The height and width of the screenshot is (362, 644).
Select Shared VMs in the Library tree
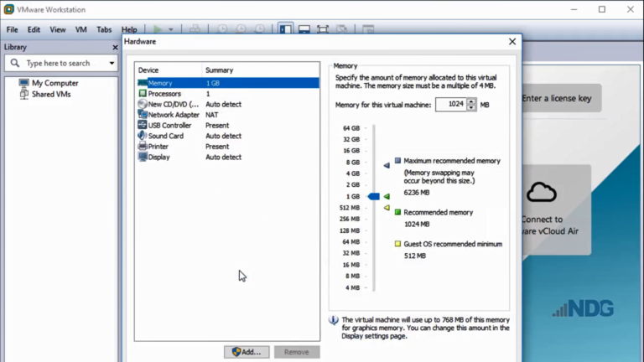click(51, 94)
